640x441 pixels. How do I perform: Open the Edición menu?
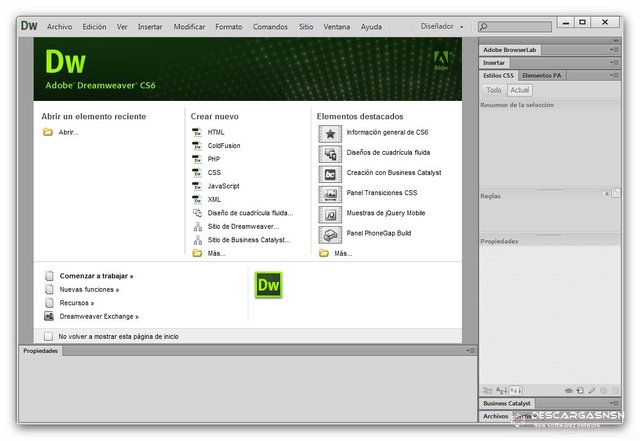94,27
